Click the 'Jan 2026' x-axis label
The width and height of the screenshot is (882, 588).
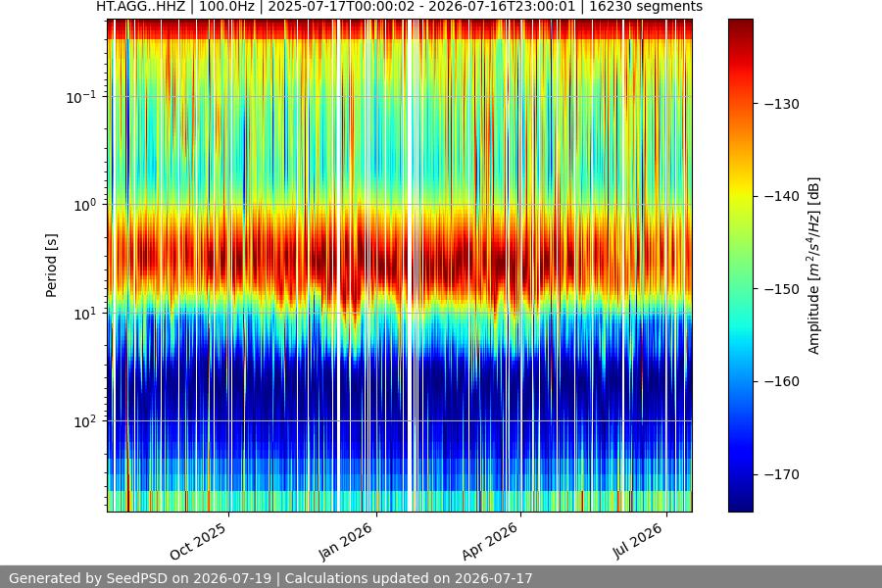click(345, 541)
